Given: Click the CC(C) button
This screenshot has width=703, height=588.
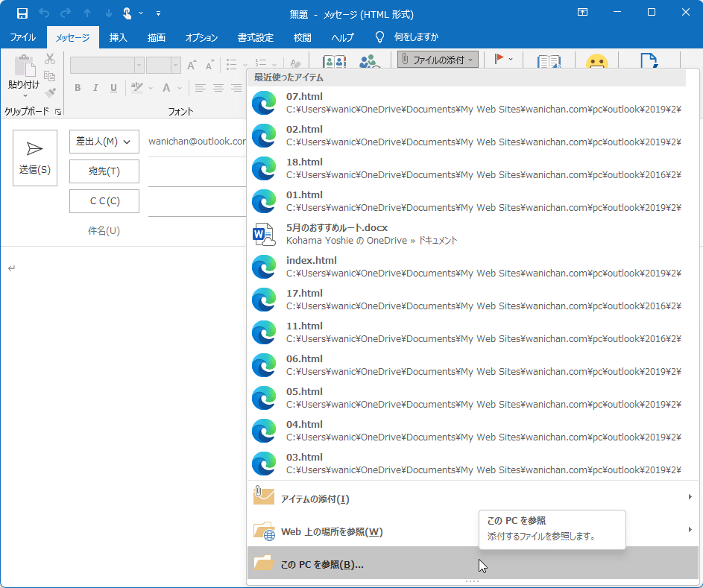Looking at the screenshot, I should point(104,201).
